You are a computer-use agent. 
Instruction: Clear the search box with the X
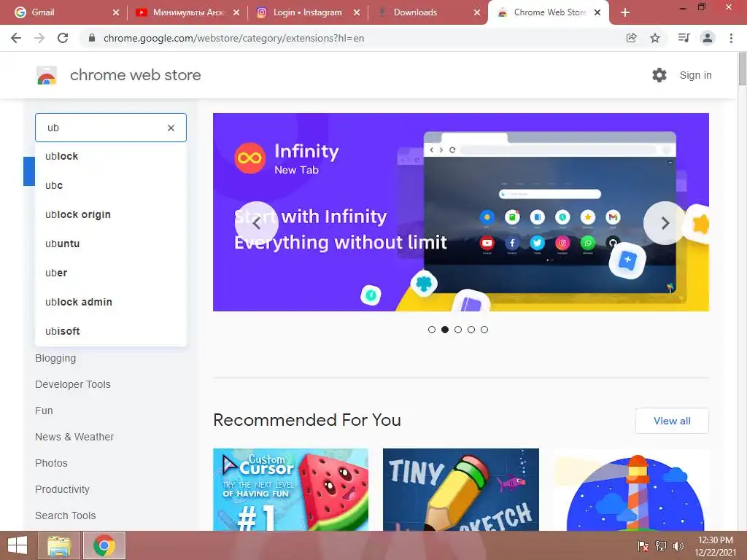coord(171,128)
